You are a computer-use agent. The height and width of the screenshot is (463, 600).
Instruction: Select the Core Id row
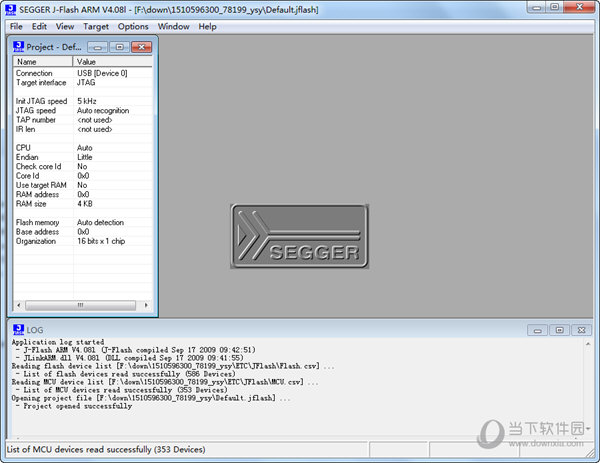pos(83,176)
